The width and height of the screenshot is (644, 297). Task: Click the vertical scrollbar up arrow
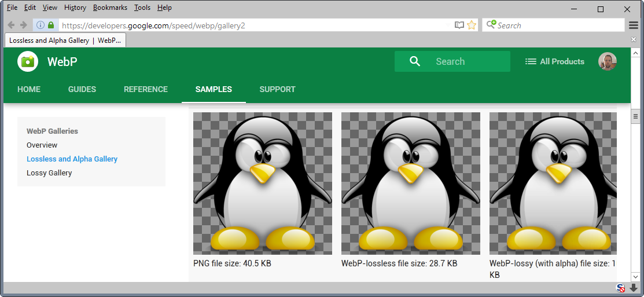click(635, 53)
